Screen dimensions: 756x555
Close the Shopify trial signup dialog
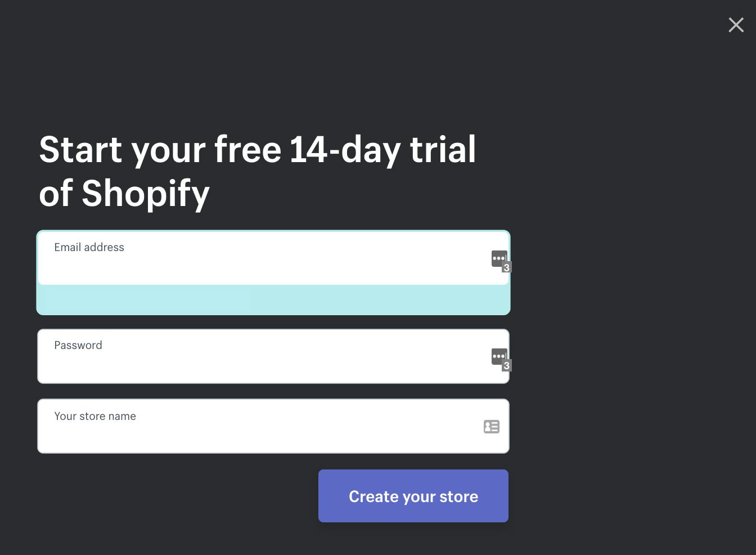click(736, 25)
